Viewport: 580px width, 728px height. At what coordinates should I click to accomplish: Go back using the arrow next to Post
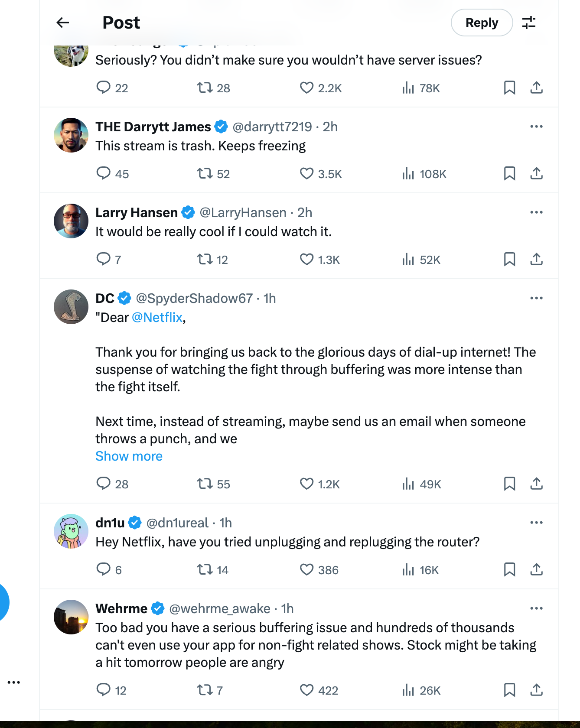63,23
